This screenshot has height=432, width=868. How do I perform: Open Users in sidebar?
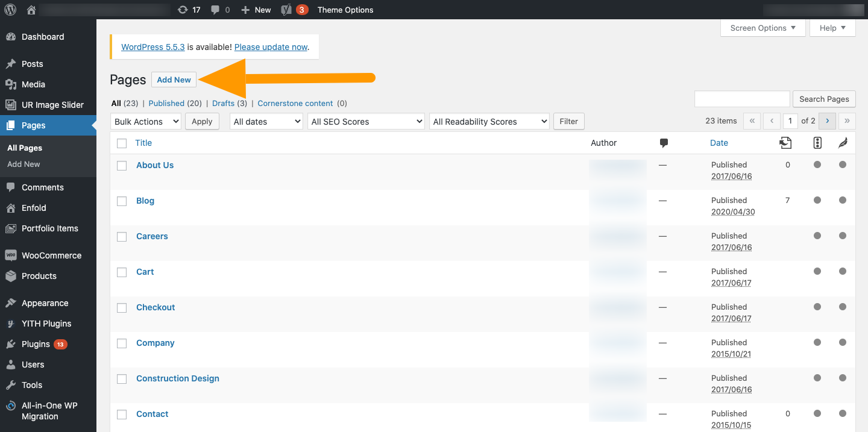pos(48,365)
